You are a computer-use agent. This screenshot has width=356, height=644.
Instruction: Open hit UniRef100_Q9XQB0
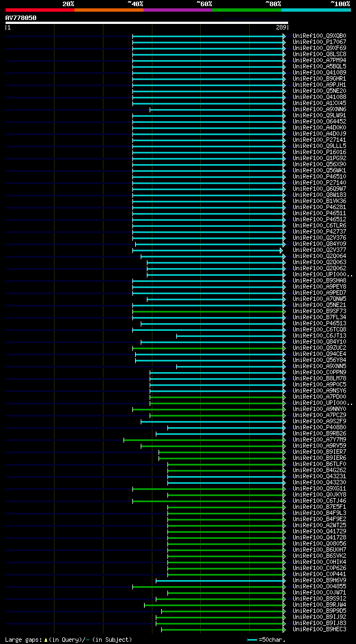click(319, 36)
